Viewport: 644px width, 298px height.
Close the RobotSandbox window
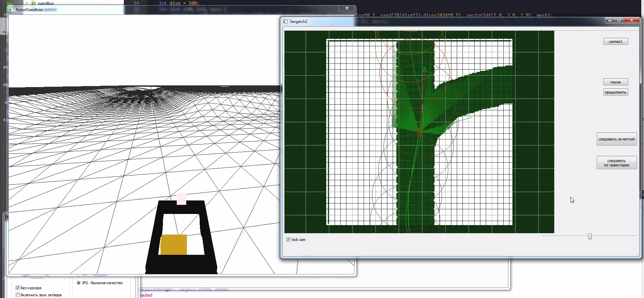[x=347, y=8]
